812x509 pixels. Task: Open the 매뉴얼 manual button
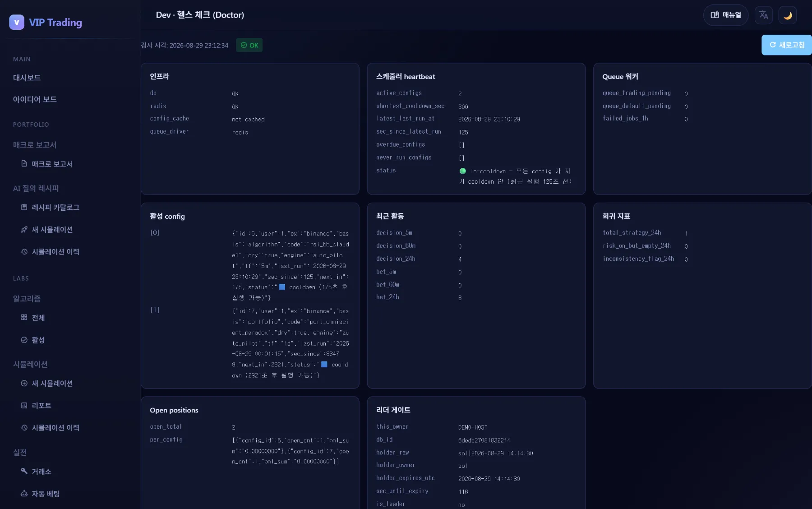(726, 15)
